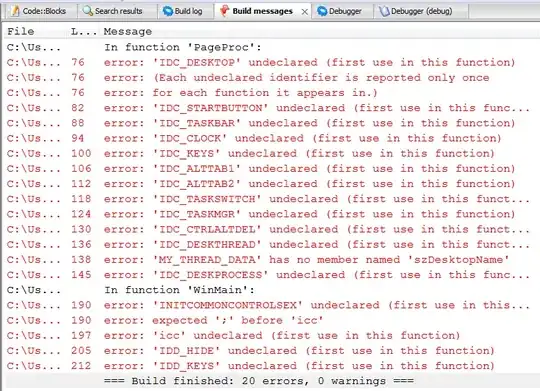This screenshot has height=391, width=540.
Task: Select the 'IDC_ALTTAB1' undeclared error row
Action: [270, 168]
